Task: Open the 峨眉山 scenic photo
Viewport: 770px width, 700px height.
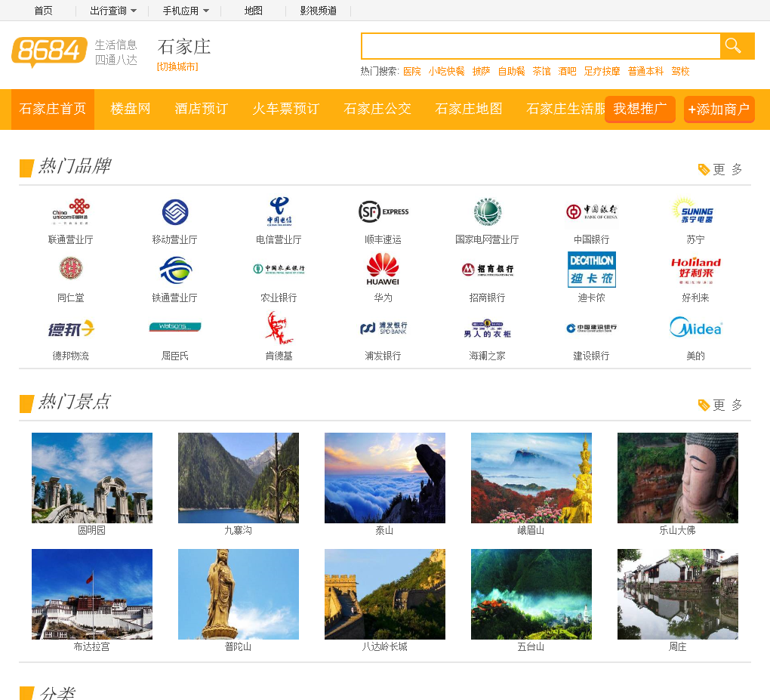Action: coord(531,478)
